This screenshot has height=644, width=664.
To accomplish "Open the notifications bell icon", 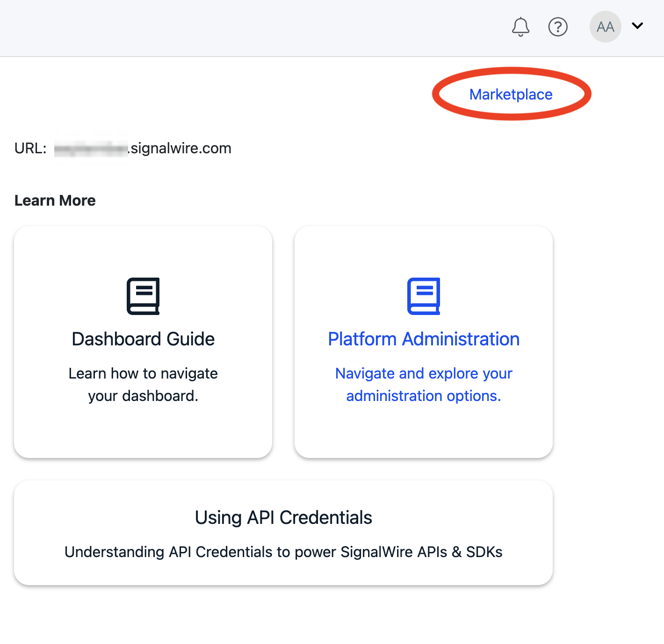I will (x=520, y=27).
